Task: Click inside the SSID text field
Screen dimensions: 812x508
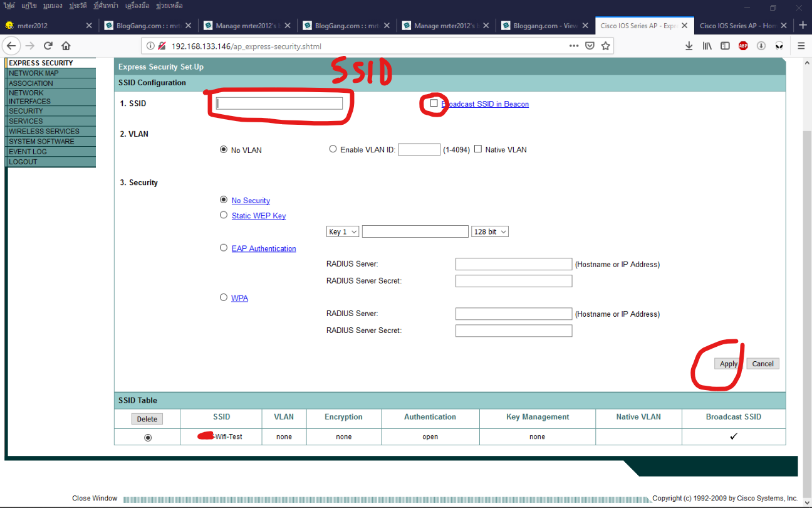Action: click(279, 103)
